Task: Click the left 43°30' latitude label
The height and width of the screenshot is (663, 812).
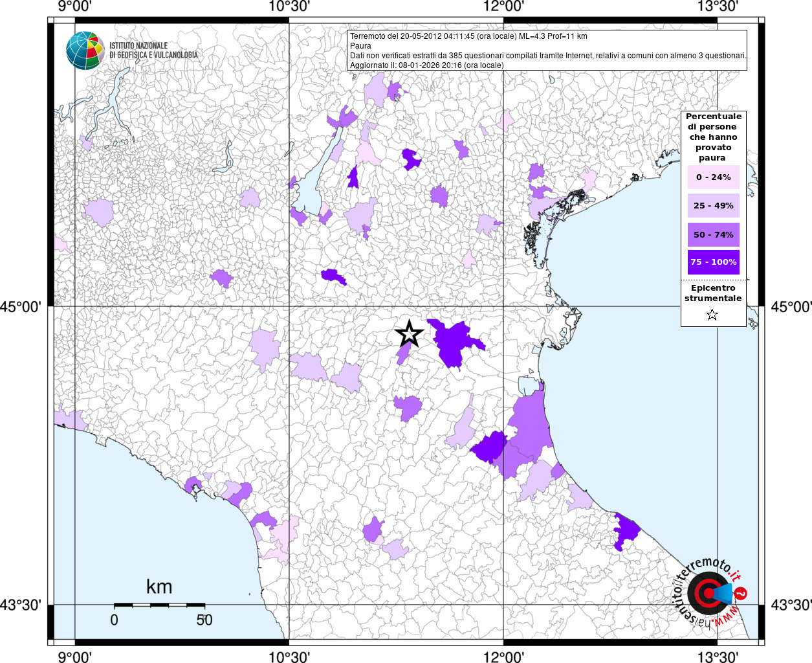Action: 21,605
